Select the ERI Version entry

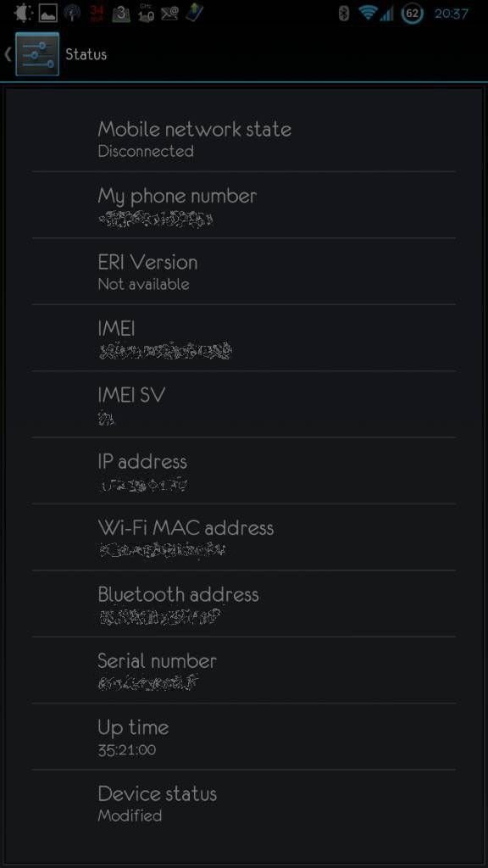click(x=244, y=272)
